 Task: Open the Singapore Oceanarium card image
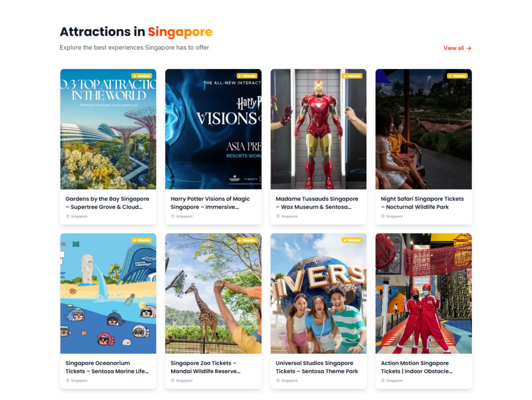[x=108, y=294]
